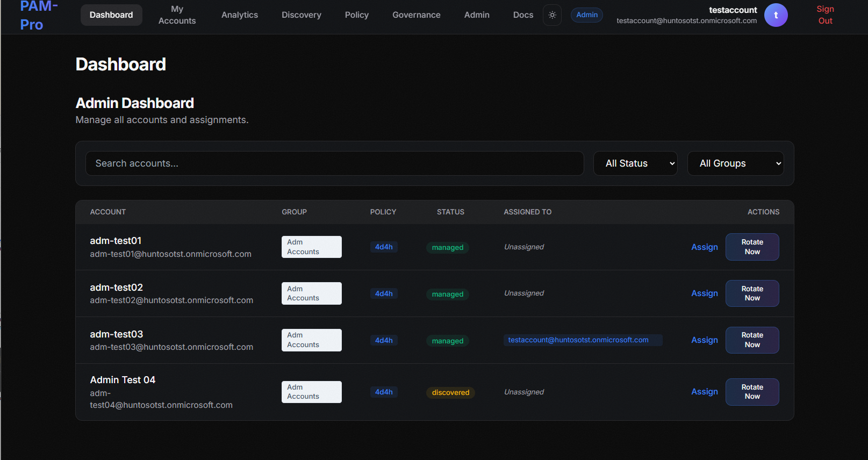Select the adm-test03 account name
868x460 pixels.
click(116, 334)
